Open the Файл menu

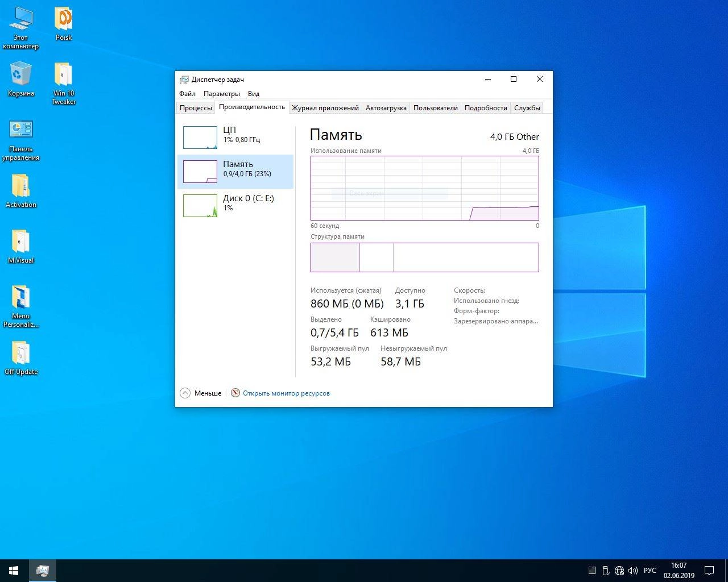[187, 94]
